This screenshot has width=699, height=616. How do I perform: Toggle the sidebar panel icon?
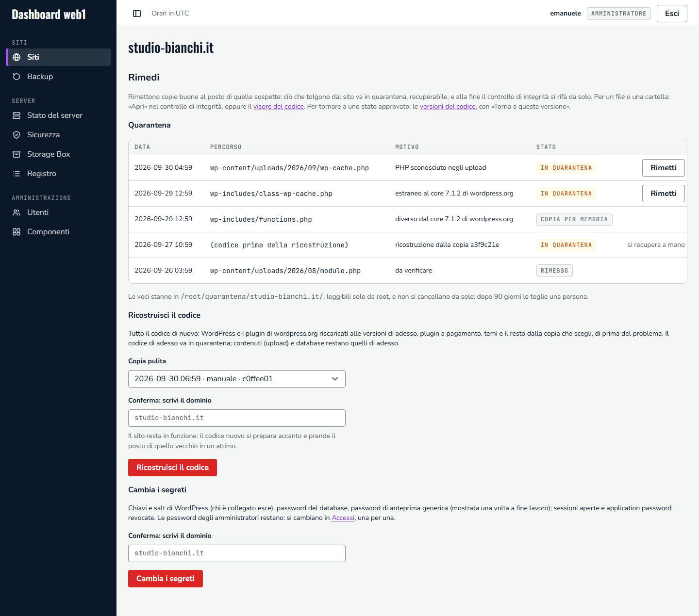click(x=137, y=14)
